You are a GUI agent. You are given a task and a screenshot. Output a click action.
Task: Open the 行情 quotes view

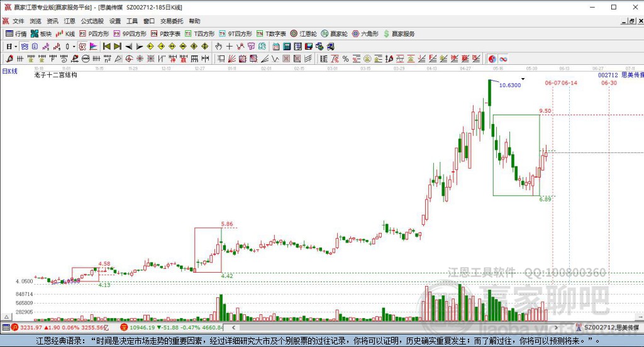pyautogui.click(x=16, y=34)
